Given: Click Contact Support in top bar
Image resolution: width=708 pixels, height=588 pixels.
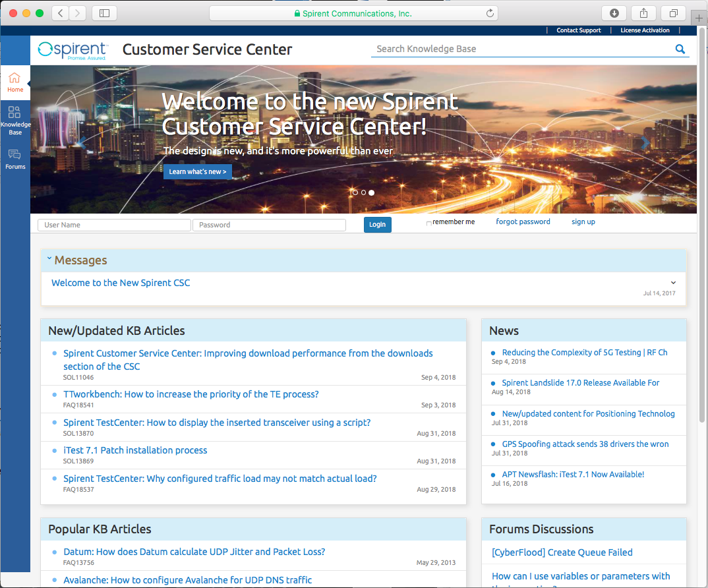Looking at the screenshot, I should [x=578, y=30].
